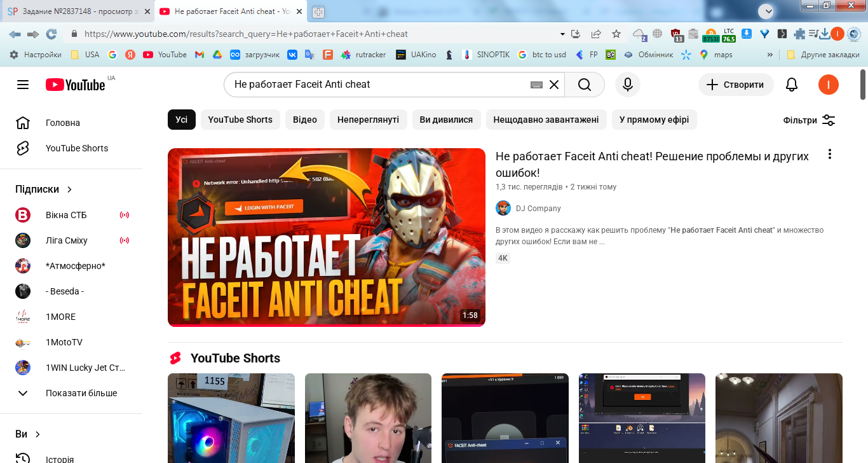Clear the search query with the X icon
The width and height of the screenshot is (868, 463).
(554, 85)
